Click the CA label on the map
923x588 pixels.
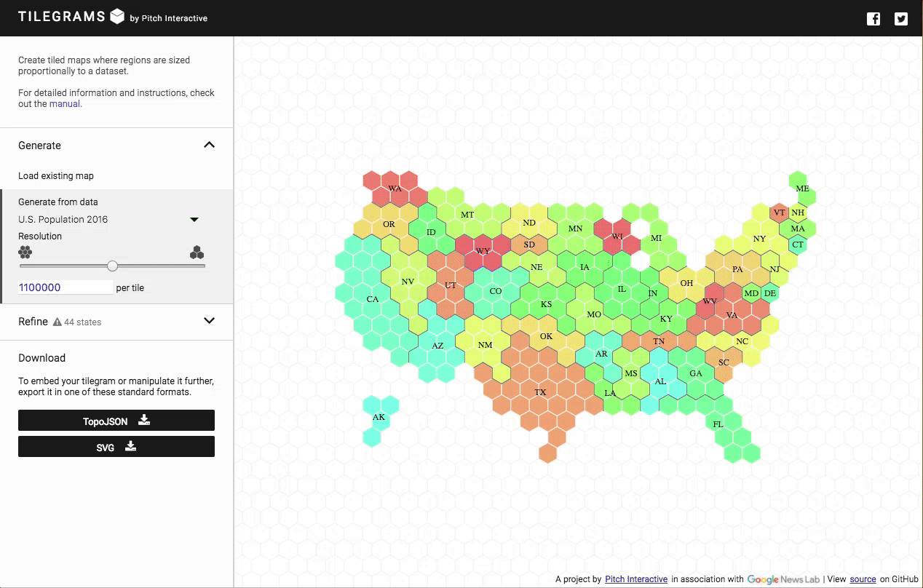pyautogui.click(x=373, y=299)
